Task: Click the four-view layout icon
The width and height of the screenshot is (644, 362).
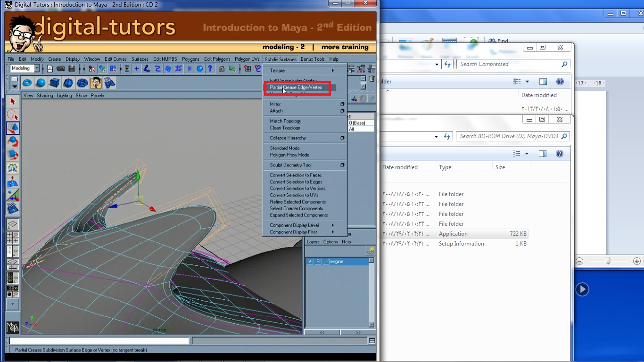Action: 13,238
